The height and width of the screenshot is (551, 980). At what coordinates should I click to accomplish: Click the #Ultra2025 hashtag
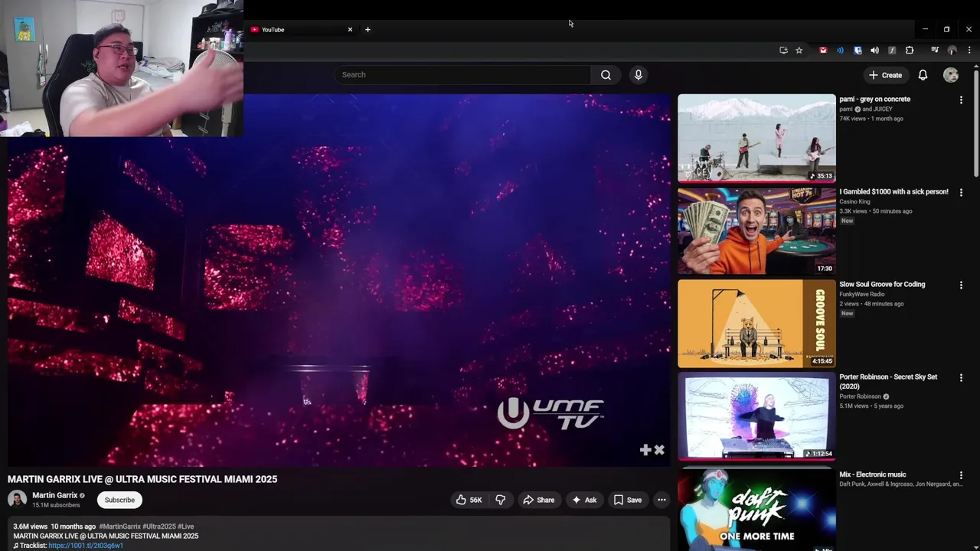click(x=158, y=527)
